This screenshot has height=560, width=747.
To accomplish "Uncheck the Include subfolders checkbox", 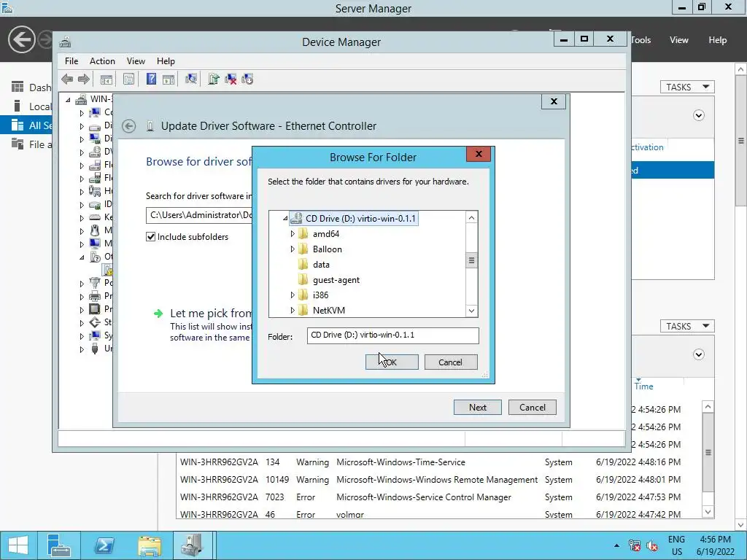I will 150,237.
